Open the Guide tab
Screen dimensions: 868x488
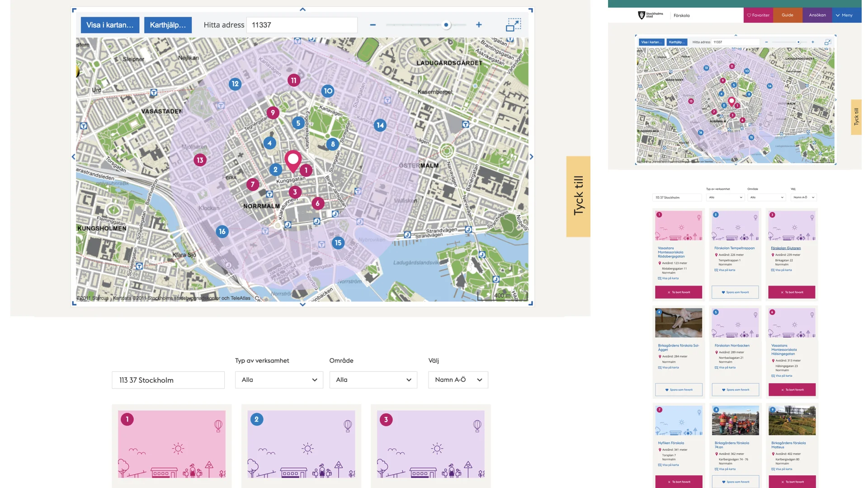tap(788, 15)
